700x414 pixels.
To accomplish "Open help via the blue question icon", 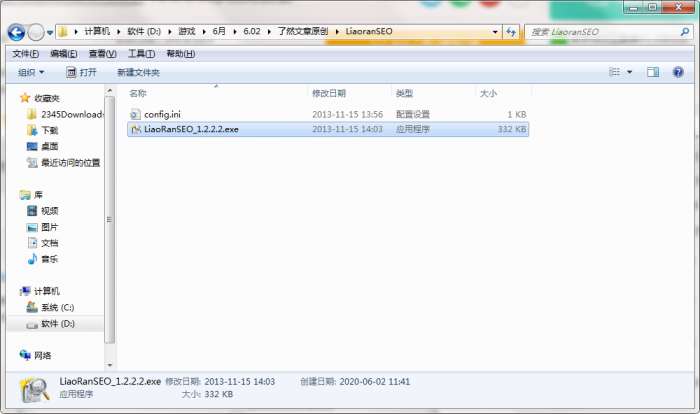I will [678, 72].
